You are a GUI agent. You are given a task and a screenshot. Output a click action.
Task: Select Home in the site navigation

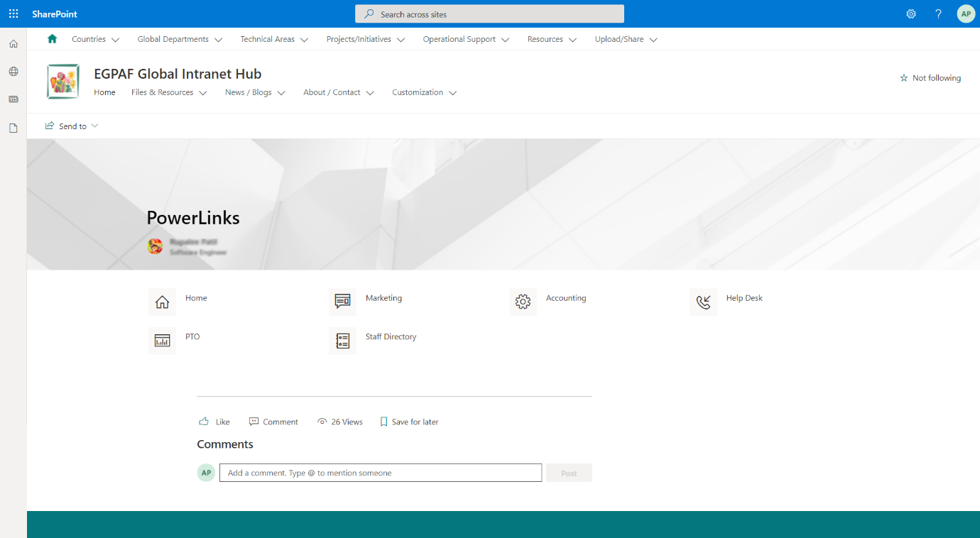point(104,92)
